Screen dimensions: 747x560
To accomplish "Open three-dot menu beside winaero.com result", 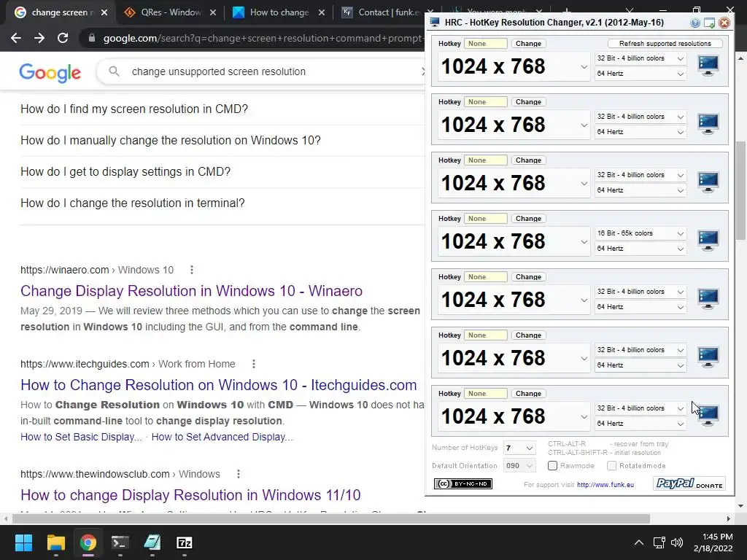I will (x=192, y=270).
